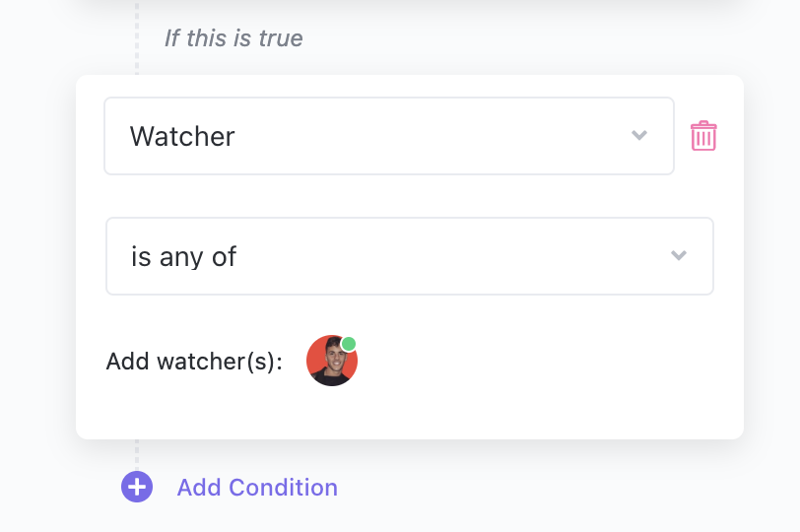Open the Watcher condition type dropdown
The width and height of the screenshot is (800, 532).
[388, 136]
